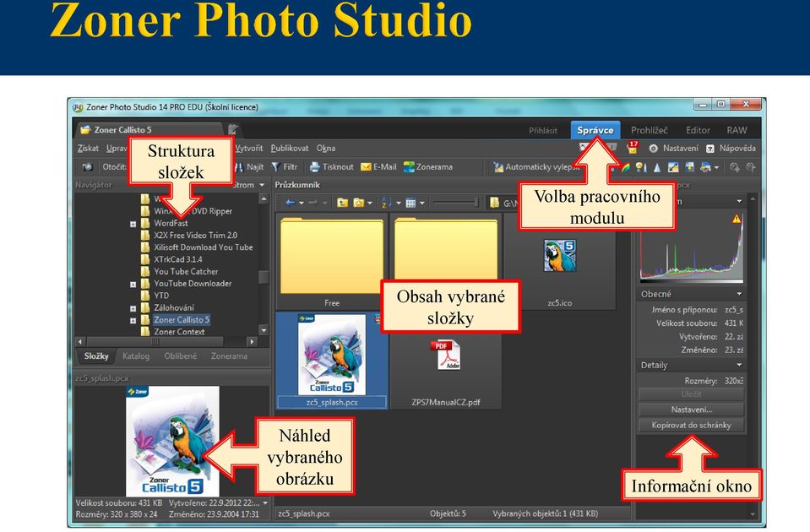Select the zc5_splash.pcx thumbnail

tap(332, 361)
